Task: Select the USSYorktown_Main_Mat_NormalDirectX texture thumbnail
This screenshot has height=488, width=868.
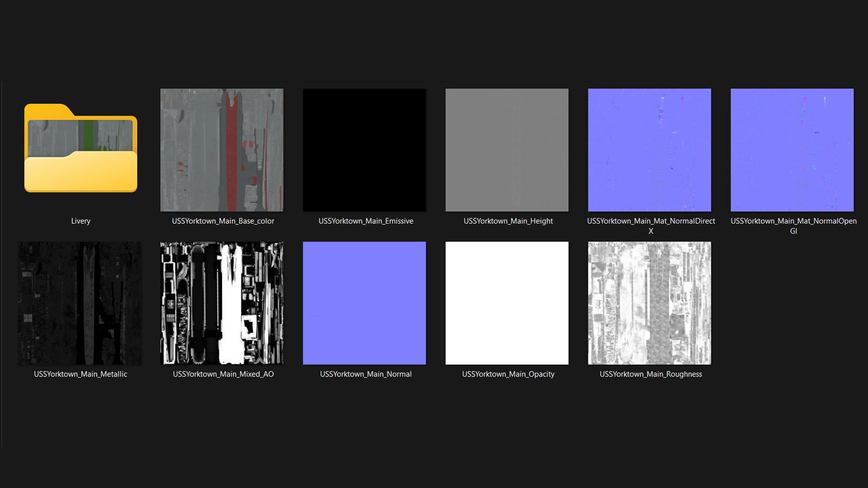Action: pos(649,150)
